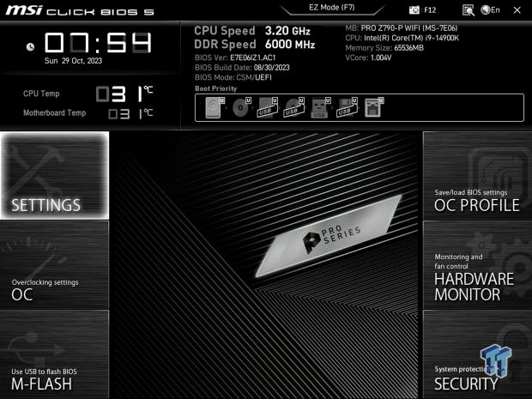
Task: Click the date Sun 29 Oct, 2023
Action: (x=73, y=61)
